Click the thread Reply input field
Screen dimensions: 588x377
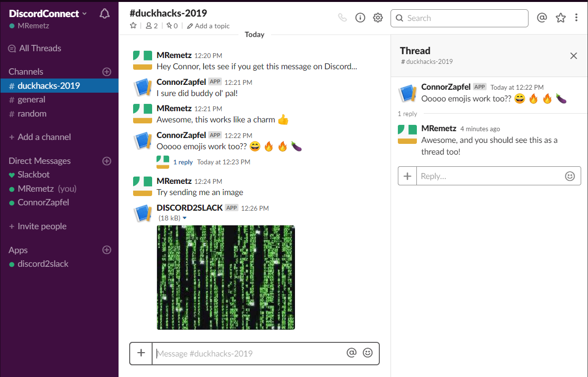(489, 176)
